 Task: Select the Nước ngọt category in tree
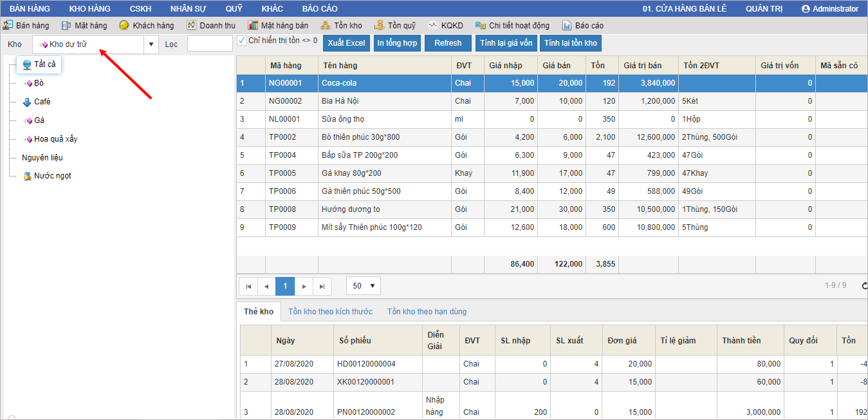(x=52, y=176)
